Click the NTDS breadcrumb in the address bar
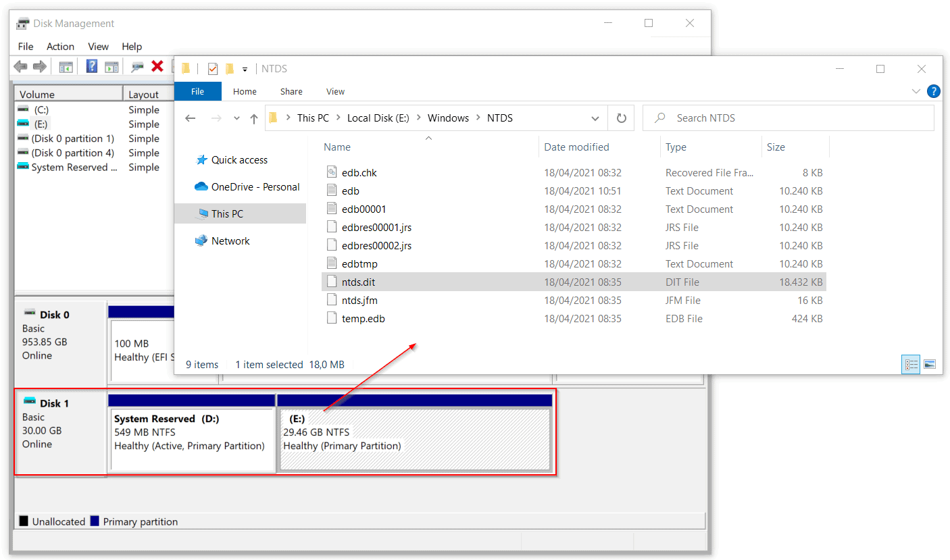The width and height of the screenshot is (950, 560). point(500,118)
